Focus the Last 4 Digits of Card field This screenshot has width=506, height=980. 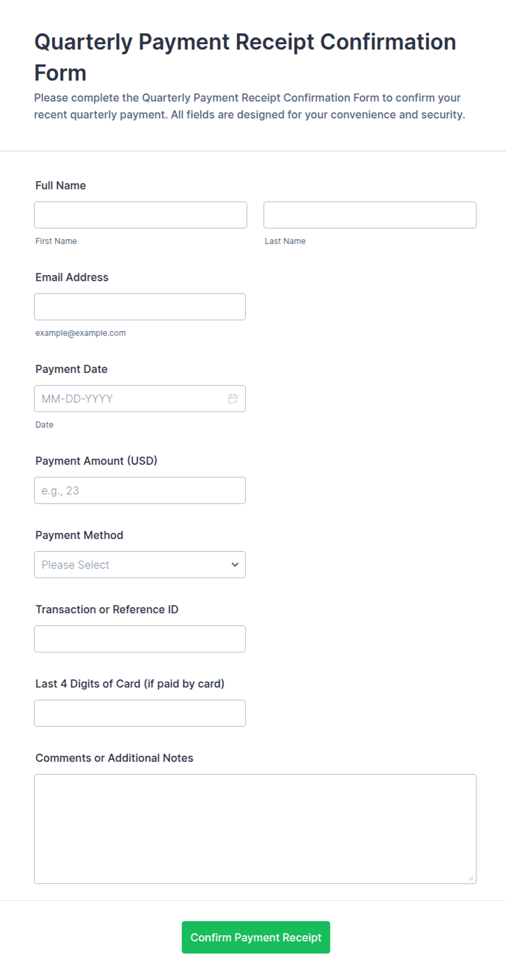pos(140,713)
